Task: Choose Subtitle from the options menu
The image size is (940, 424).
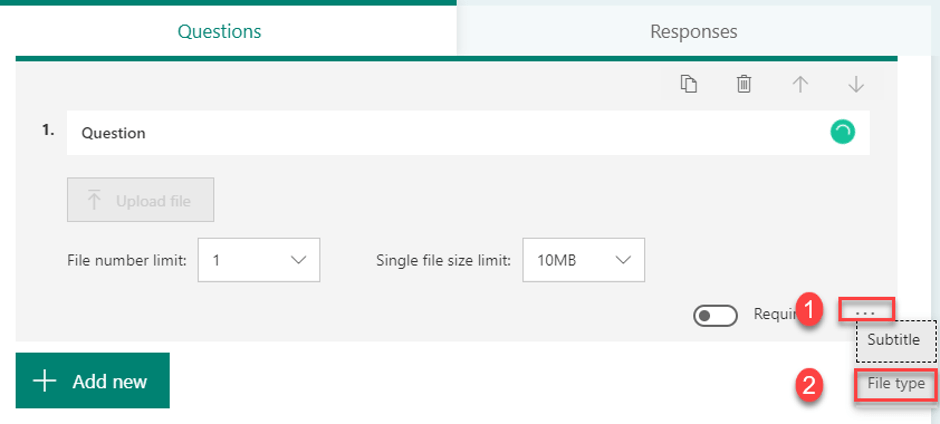Action: (x=893, y=339)
